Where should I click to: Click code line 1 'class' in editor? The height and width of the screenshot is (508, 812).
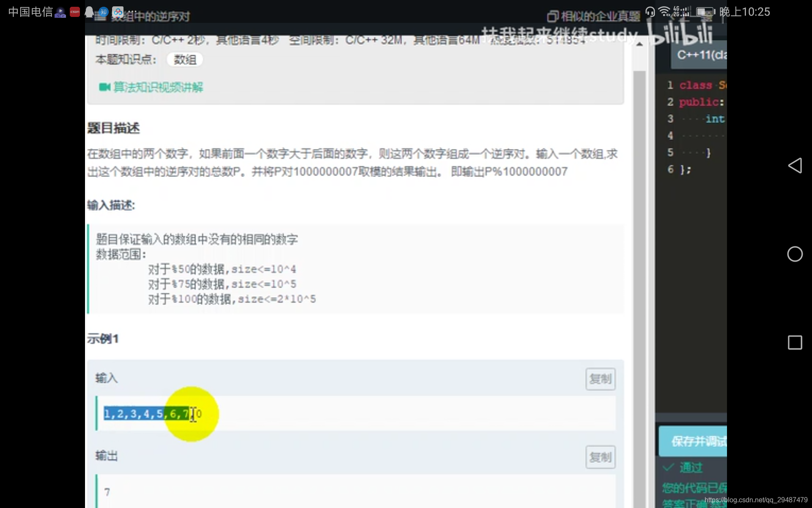(x=696, y=85)
